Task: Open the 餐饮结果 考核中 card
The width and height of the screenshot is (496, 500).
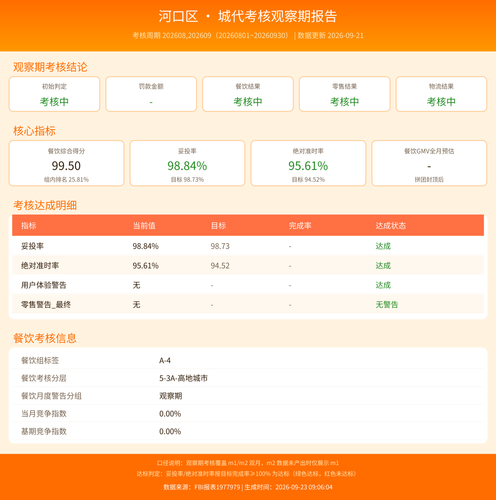Action: click(248, 94)
